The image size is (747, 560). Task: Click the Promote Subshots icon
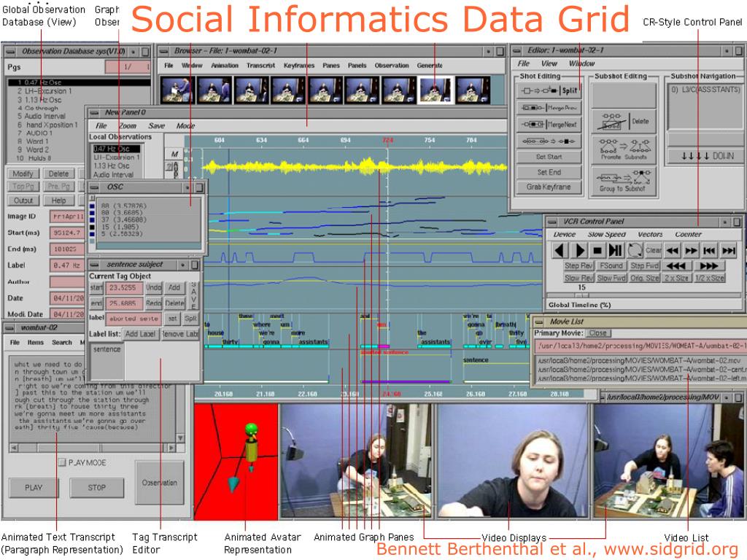pyautogui.click(x=624, y=149)
